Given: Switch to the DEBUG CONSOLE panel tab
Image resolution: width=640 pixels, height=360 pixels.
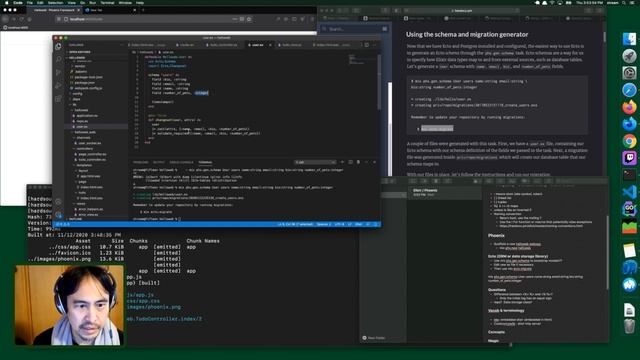Looking at the screenshot, I should [181, 162].
